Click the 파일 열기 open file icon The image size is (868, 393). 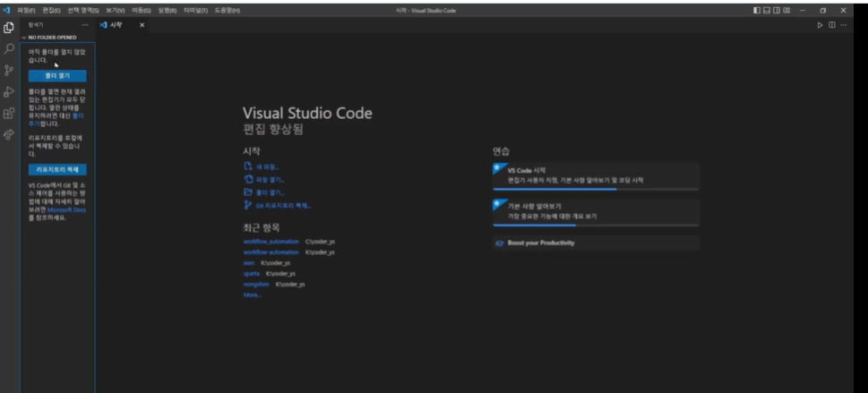point(248,179)
